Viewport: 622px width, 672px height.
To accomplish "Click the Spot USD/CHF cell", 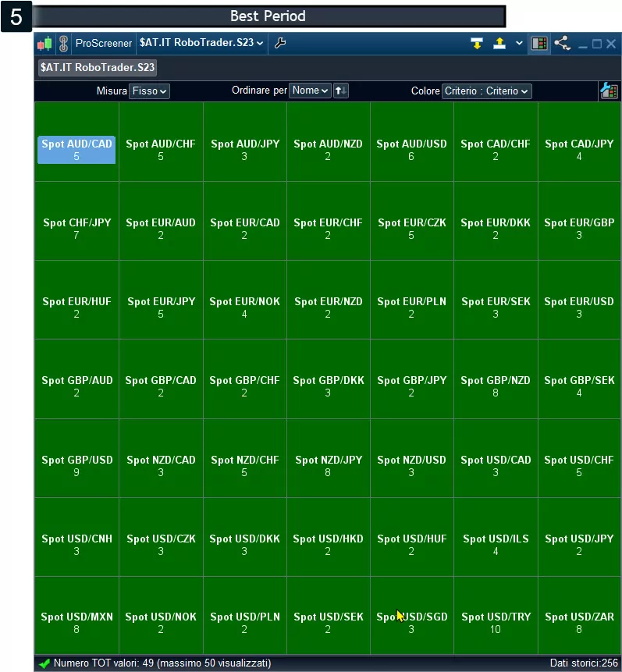I will click(579, 458).
